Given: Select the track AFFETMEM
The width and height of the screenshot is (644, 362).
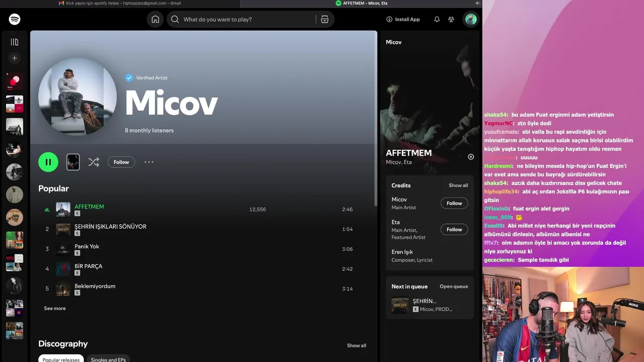Looking at the screenshot, I should [x=89, y=207].
